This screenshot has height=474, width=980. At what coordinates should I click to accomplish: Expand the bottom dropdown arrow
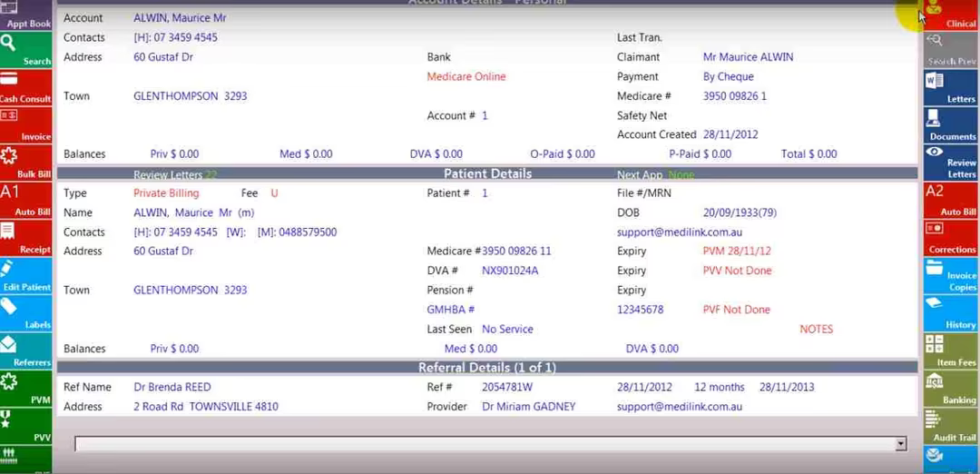coord(901,444)
